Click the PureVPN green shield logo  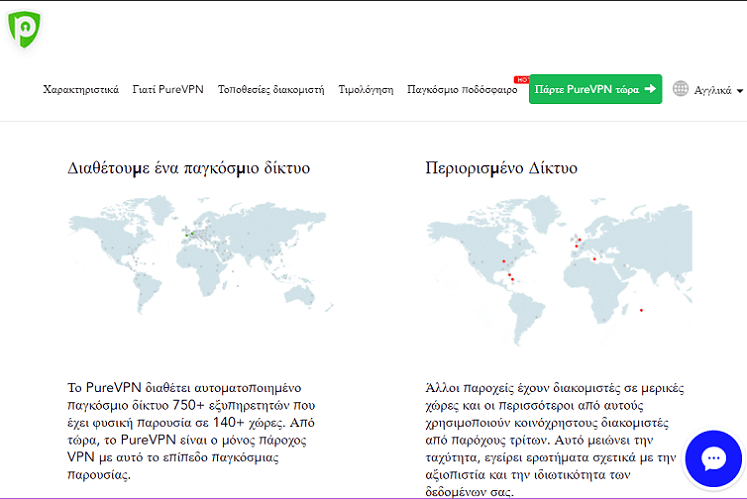point(24,30)
